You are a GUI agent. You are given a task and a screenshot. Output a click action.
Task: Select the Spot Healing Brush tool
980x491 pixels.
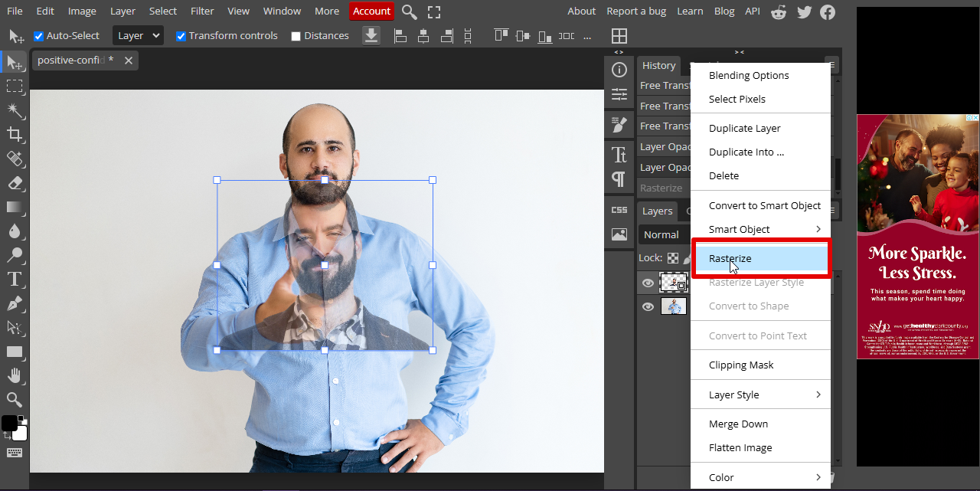point(15,159)
